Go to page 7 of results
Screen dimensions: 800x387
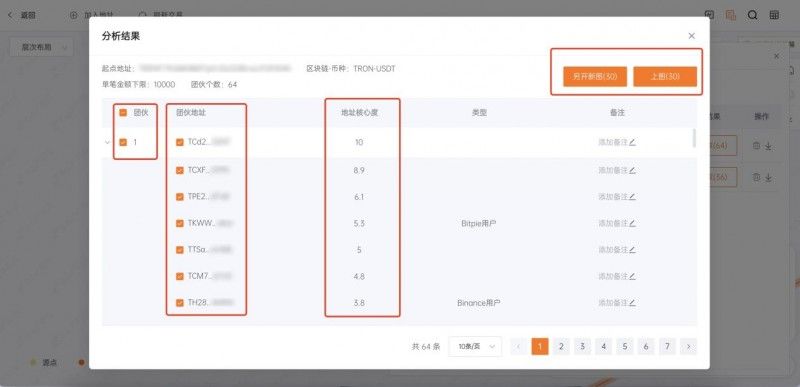point(667,347)
